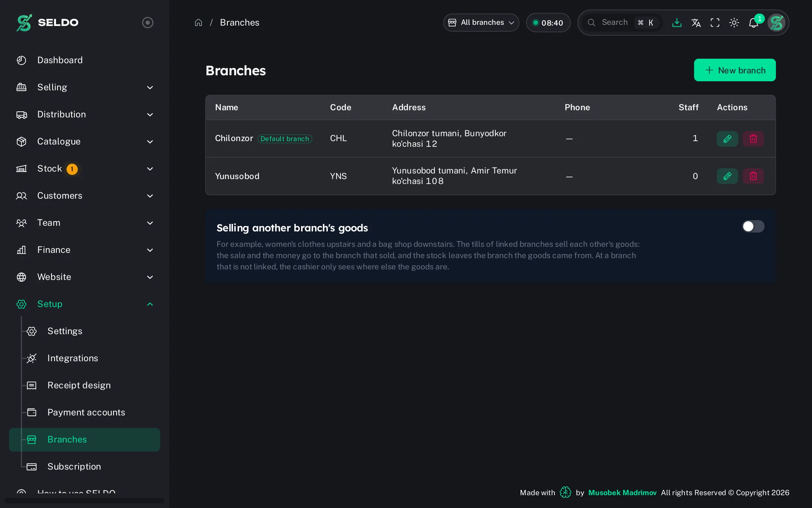The image size is (812, 508).
Task: Toggle fullscreen mode icon
Action: (x=715, y=23)
